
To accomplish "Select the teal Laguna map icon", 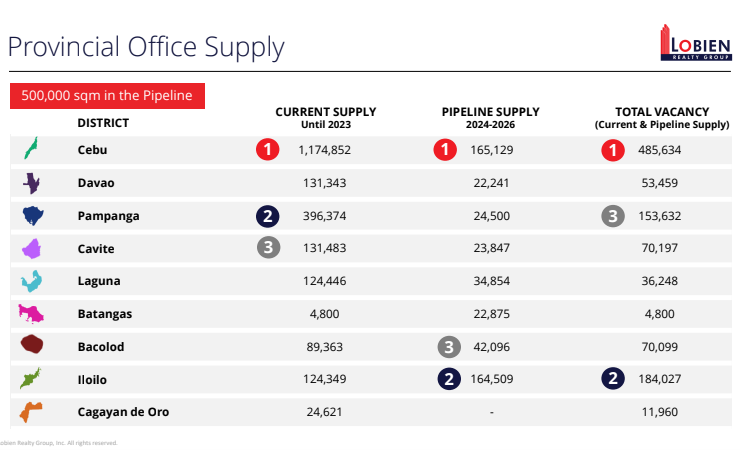I will point(32,281).
